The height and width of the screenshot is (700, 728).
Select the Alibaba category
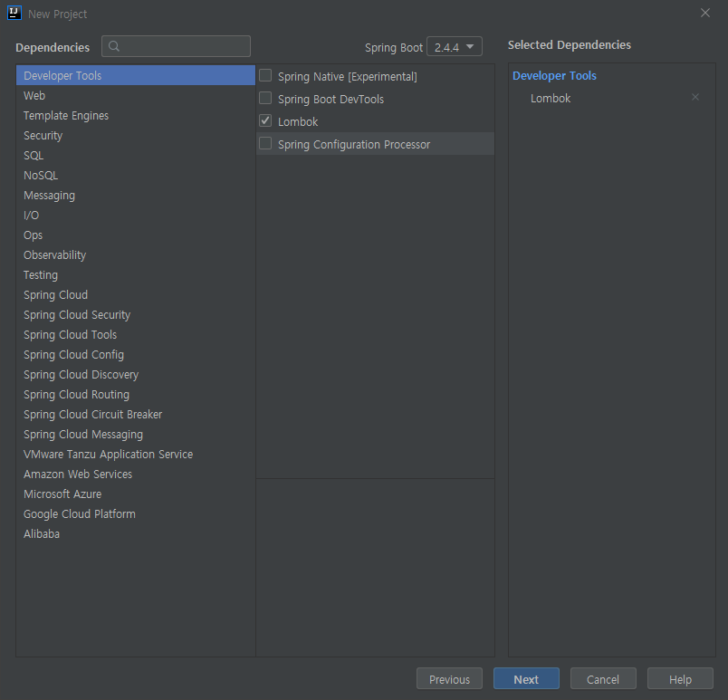coord(136,534)
